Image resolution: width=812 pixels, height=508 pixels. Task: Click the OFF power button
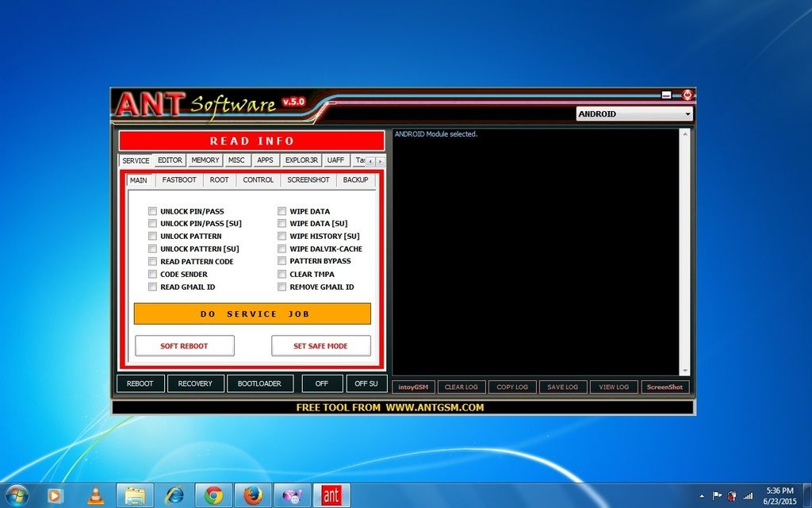coord(322,383)
